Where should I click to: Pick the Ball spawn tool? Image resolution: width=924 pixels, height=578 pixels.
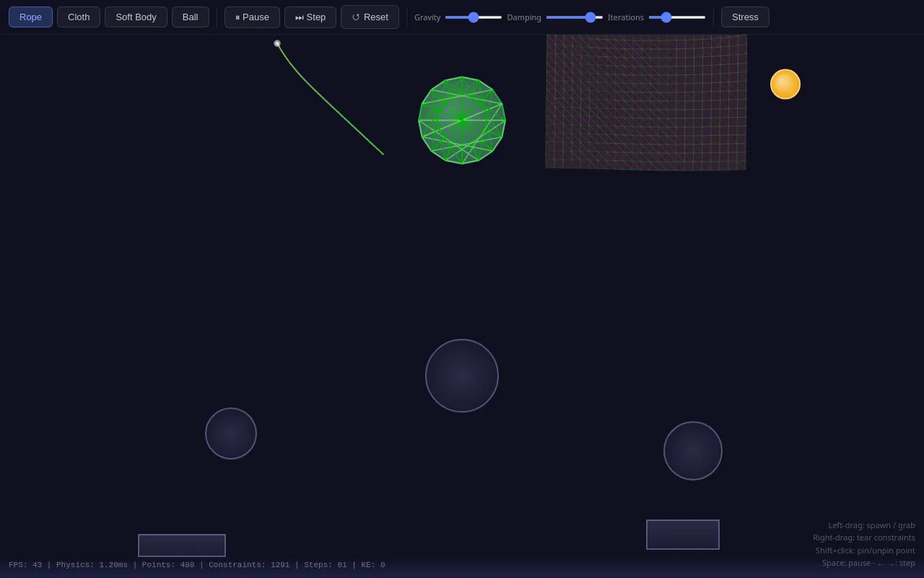point(191,17)
